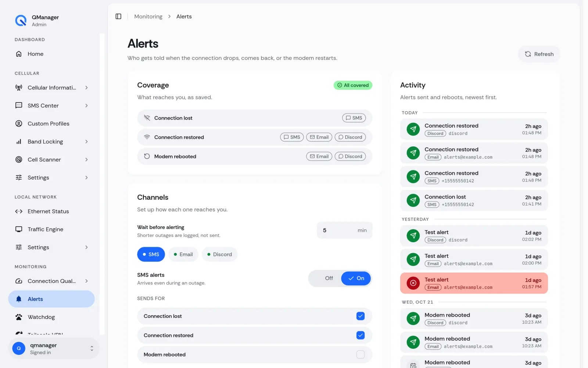588x368 pixels.
Task: Expand the Cellular section Settings submenu
Action: [87, 178]
